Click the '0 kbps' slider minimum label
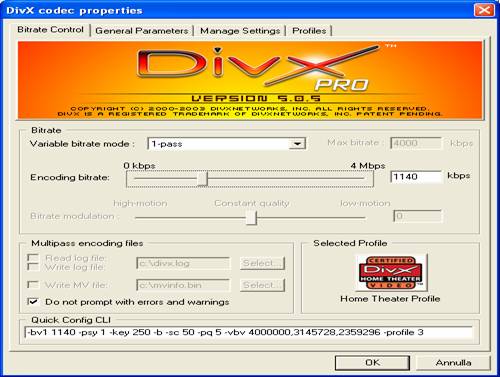Image resolution: width=500 pixels, height=377 pixels. pos(139,166)
